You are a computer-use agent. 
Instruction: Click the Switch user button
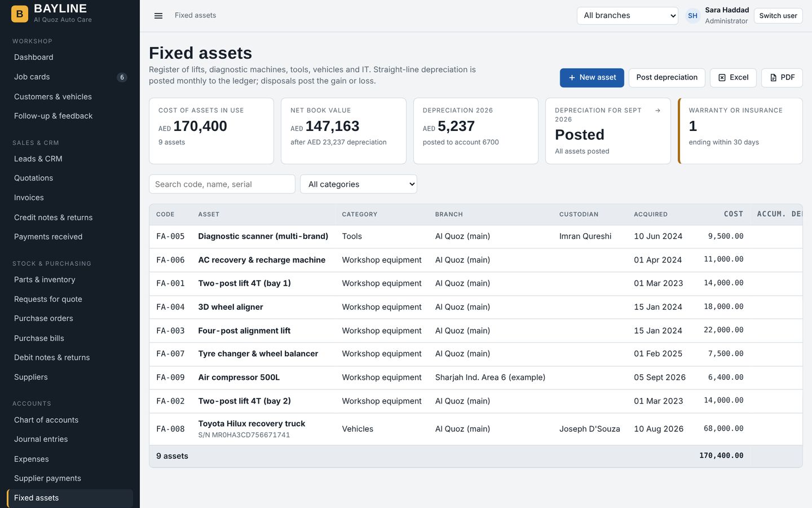click(778, 16)
